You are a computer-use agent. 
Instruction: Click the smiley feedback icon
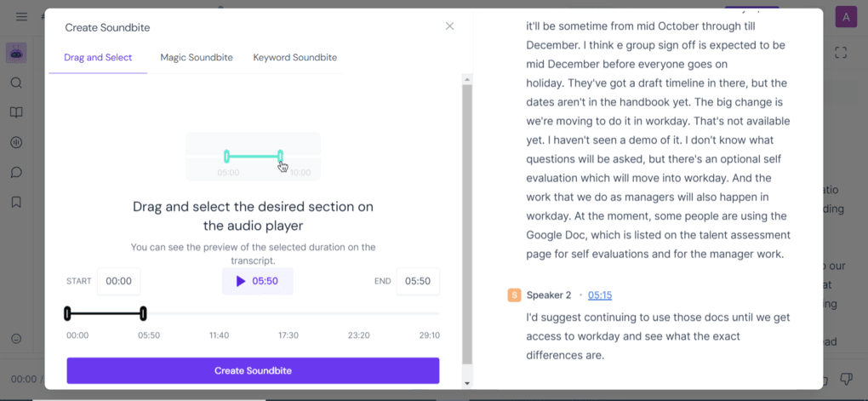coord(16,338)
